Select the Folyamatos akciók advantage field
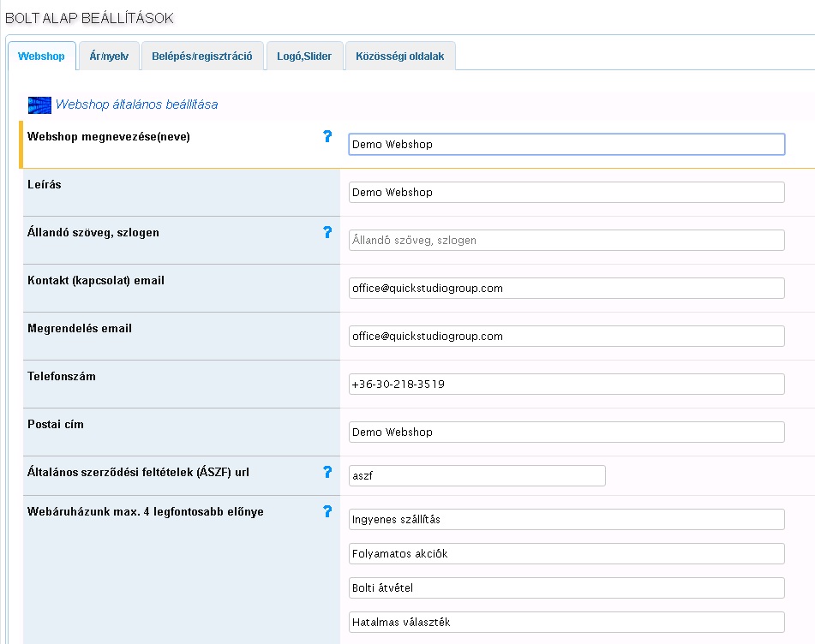The image size is (815, 644). coord(566,553)
